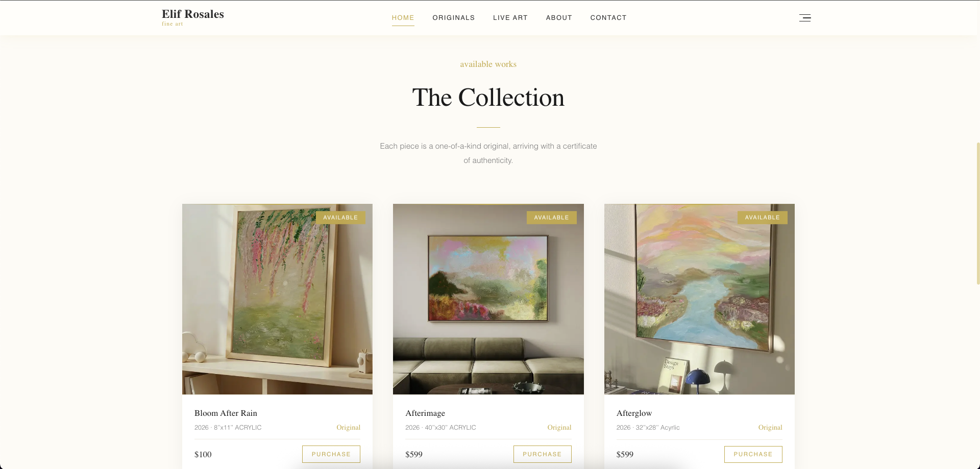Open the Contact page
980x469 pixels.
pyautogui.click(x=608, y=18)
